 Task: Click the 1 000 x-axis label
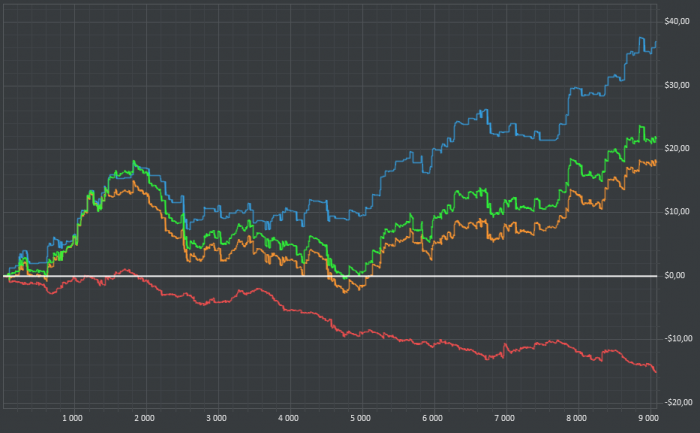pyautogui.click(x=72, y=418)
